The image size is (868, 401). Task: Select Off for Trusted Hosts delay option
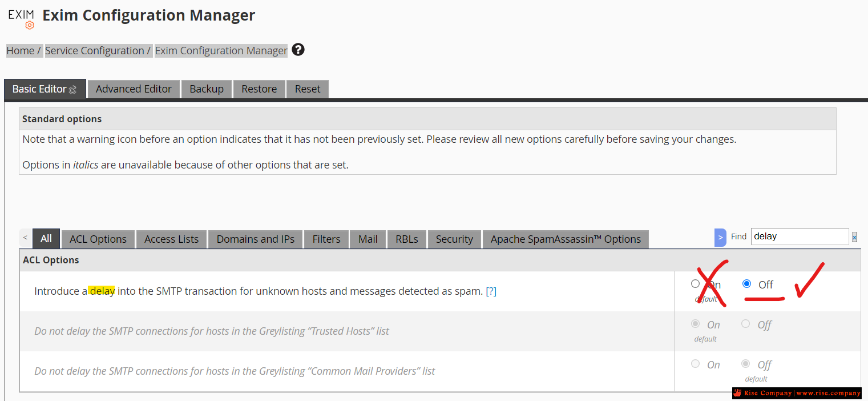[745, 324]
